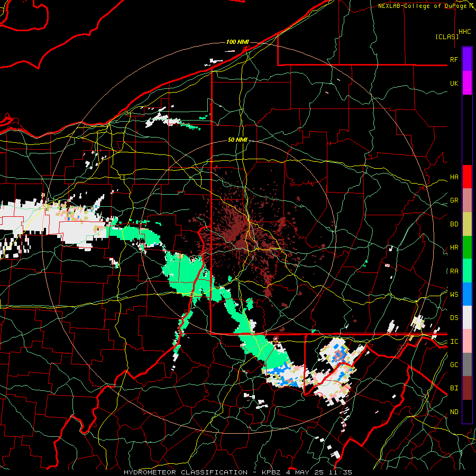
Task: Click the DS legend label
Action: pyautogui.click(x=454, y=318)
